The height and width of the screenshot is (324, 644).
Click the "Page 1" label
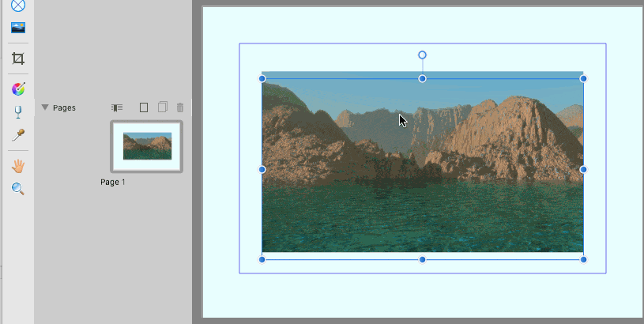click(112, 182)
